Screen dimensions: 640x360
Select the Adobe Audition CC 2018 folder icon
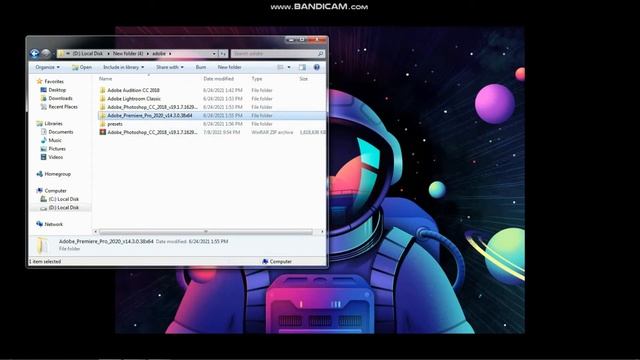102,90
